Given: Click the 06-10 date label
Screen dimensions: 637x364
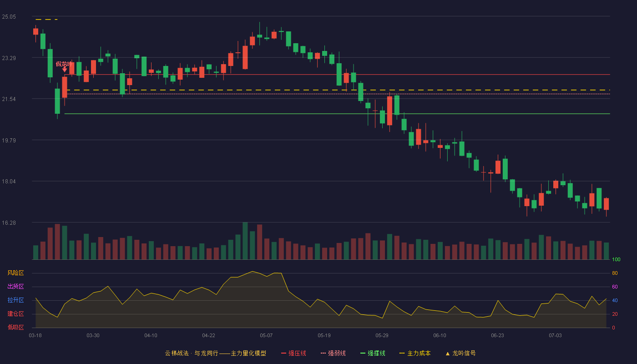Looking at the screenshot, I should [440, 335].
